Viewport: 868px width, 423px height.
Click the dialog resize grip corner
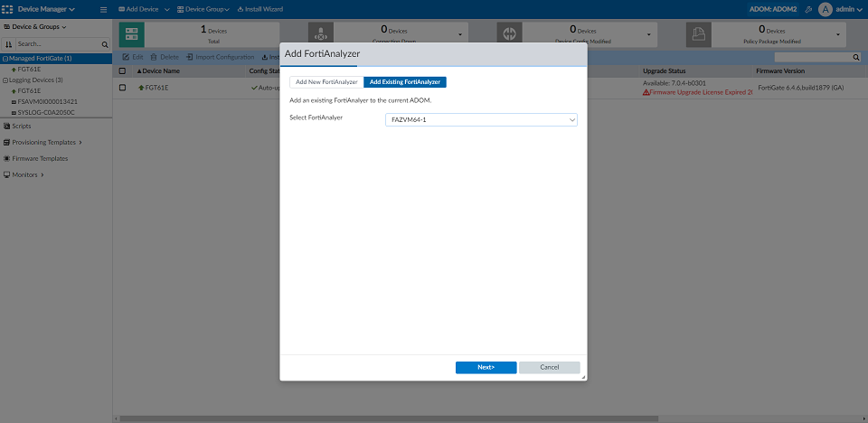583,378
